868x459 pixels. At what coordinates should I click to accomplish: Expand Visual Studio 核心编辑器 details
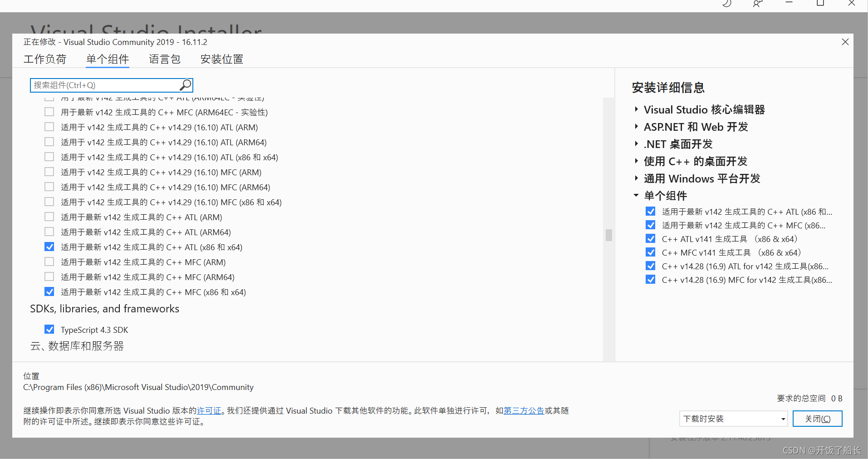click(636, 109)
